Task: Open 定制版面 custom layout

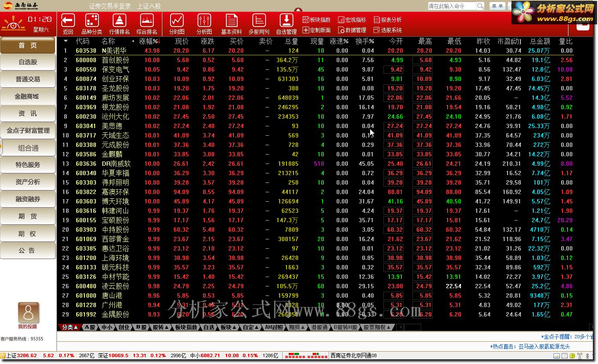Action: pyautogui.click(x=317, y=30)
